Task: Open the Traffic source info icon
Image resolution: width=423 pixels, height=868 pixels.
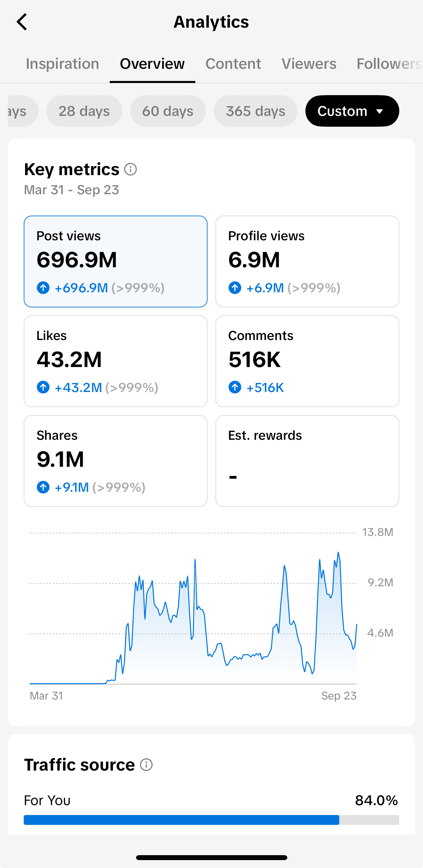Action: pyautogui.click(x=146, y=765)
